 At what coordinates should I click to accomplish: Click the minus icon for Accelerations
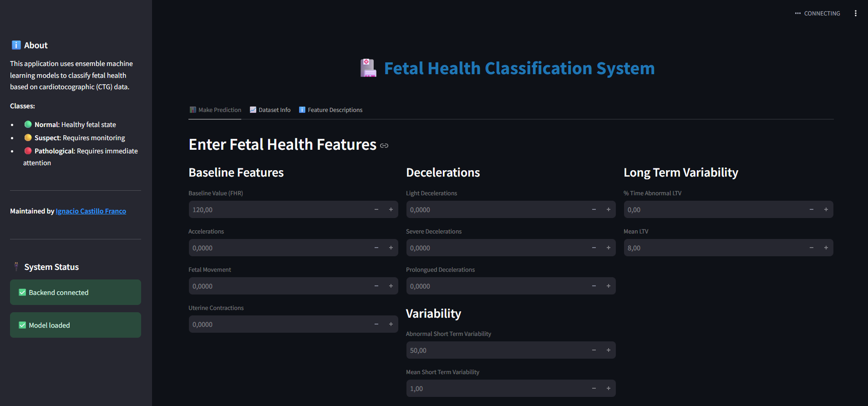click(376, 248)
